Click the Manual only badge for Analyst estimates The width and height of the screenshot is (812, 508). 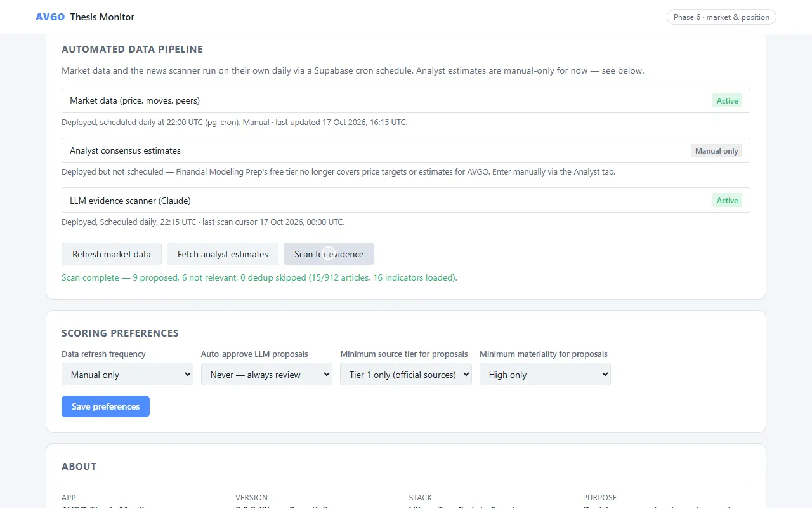coord(716,150)
